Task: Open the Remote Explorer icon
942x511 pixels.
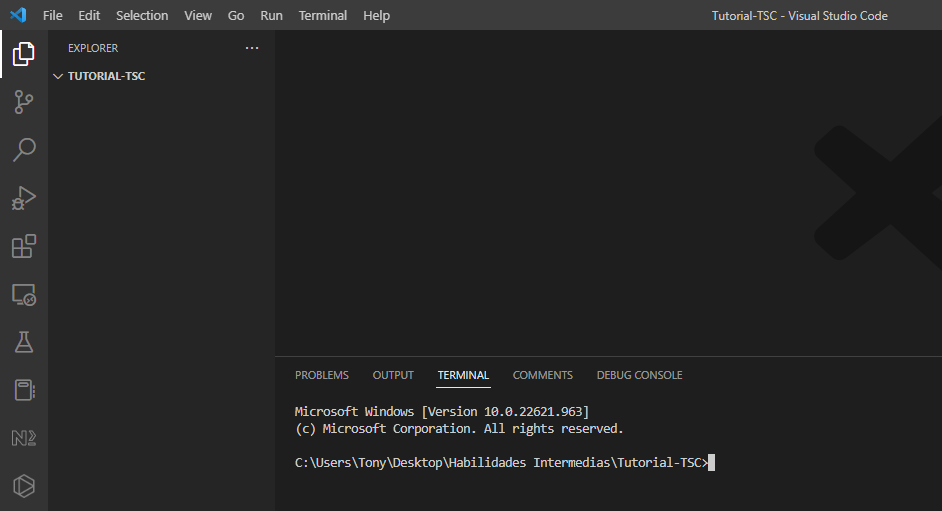Action: click(24, 294)
